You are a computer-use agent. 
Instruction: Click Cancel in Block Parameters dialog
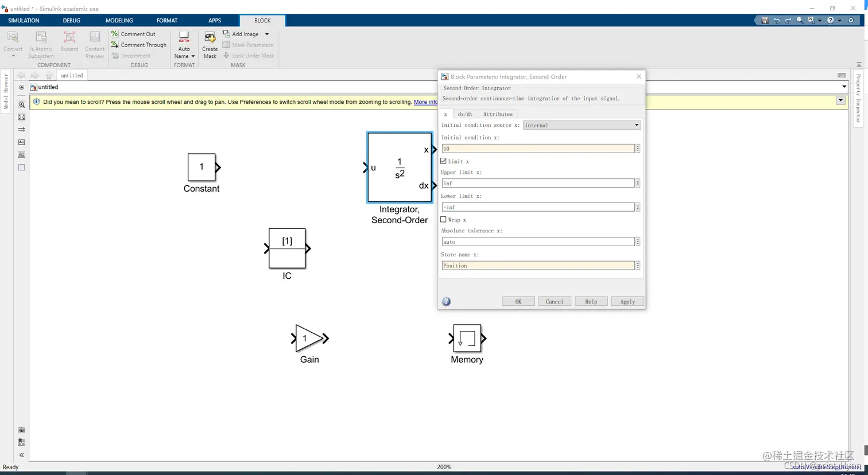point(555,302)
